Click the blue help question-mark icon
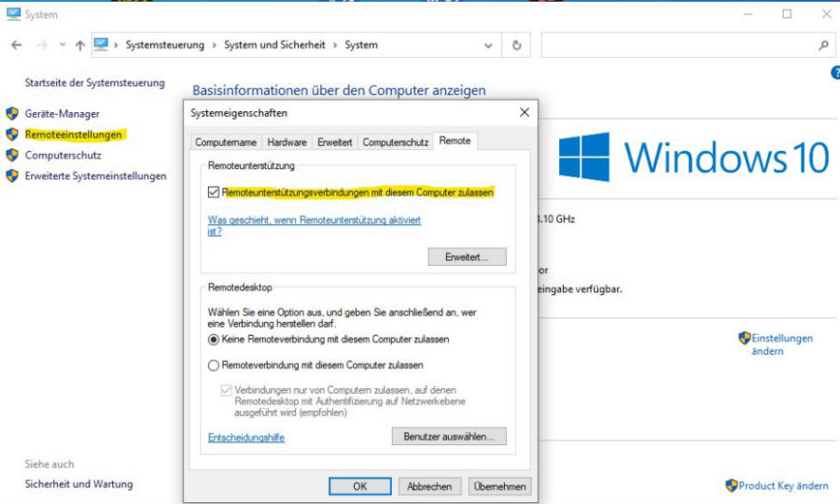 pyautogui.click(x=835, y=72)
